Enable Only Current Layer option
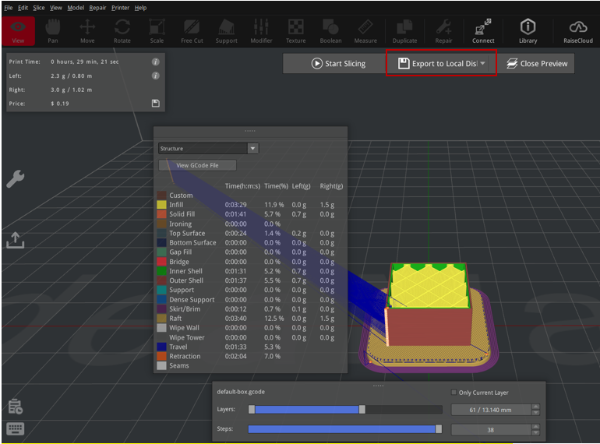The image size is (600, 444). 455,392
